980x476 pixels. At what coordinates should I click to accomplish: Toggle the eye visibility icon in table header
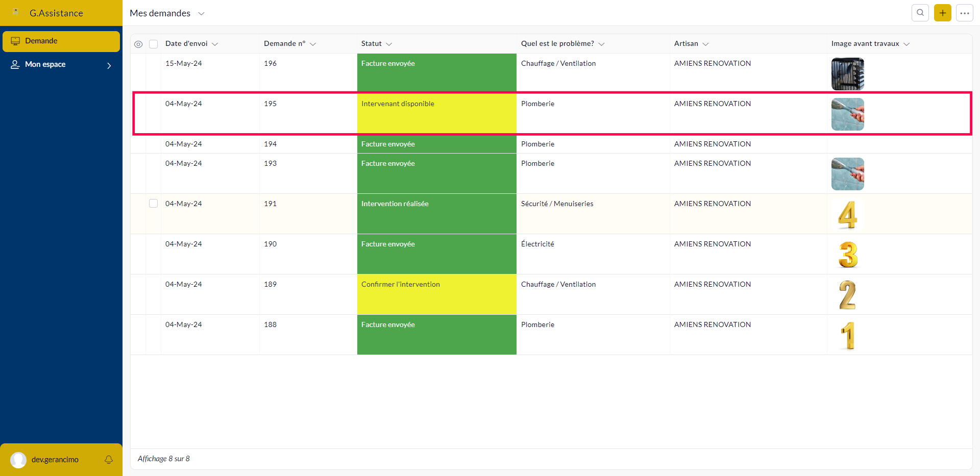click(138, 44)
